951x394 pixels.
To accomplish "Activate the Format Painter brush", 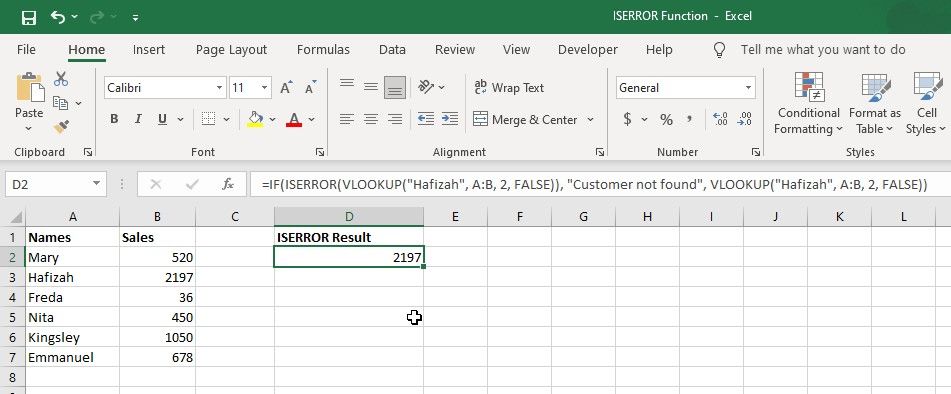I will click(x=61, y=127).
